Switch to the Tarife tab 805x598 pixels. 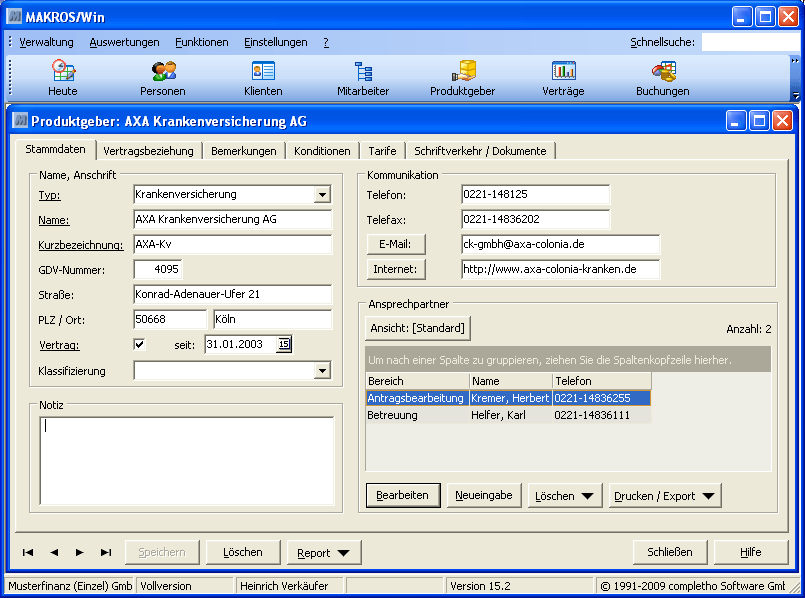(382, 151)
